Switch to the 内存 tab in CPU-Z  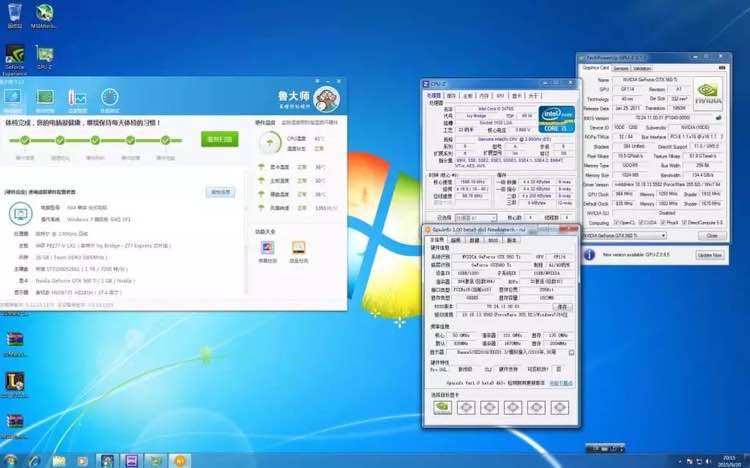tap(484, 96)
